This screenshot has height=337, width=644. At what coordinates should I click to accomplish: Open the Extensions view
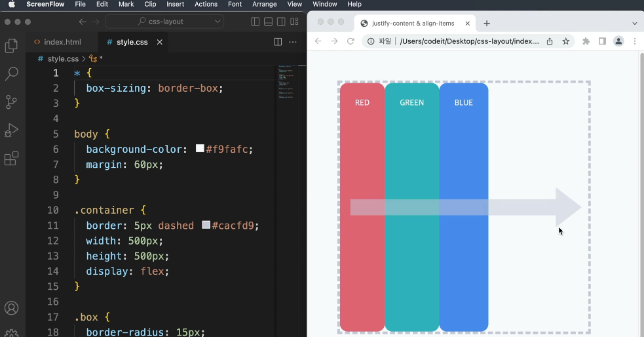click(x=12, y=158)
